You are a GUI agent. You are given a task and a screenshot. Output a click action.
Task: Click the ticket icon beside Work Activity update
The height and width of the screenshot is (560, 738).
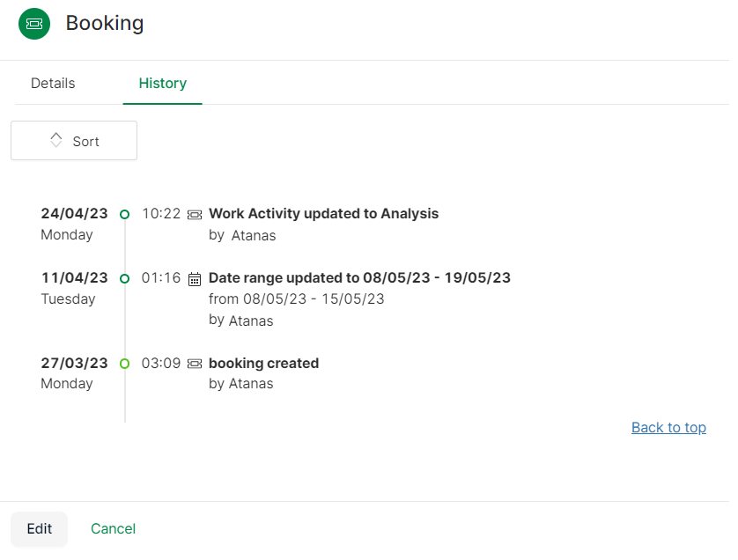[194, 214]
